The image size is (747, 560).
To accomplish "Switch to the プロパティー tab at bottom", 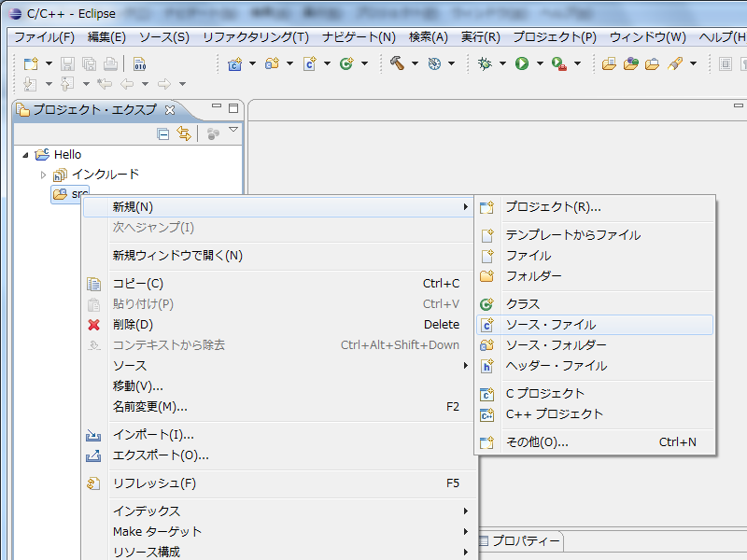I will [x=525, y=541].
